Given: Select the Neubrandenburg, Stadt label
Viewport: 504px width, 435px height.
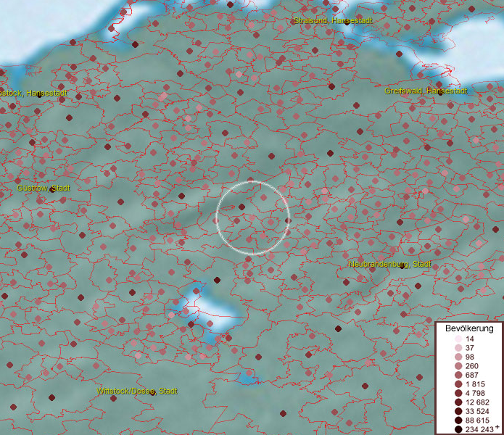Looking at the screenshot, I should tap(390, 265).
